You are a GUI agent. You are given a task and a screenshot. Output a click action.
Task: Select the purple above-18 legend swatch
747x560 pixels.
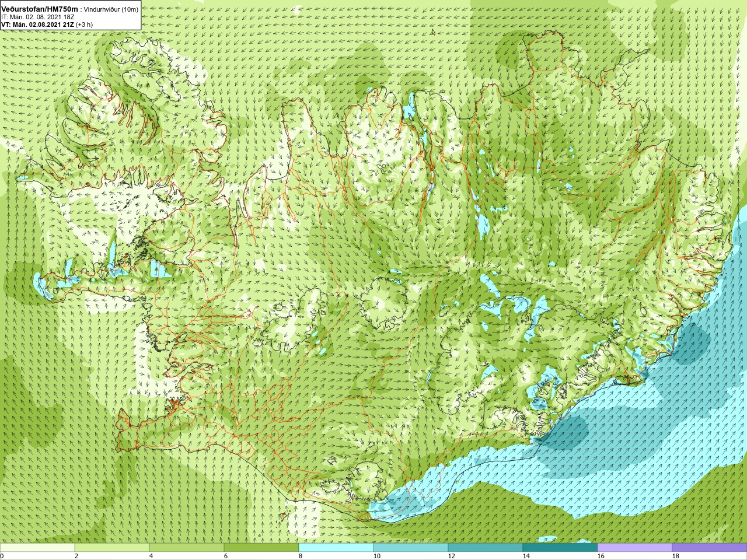(x=710, y=548)
